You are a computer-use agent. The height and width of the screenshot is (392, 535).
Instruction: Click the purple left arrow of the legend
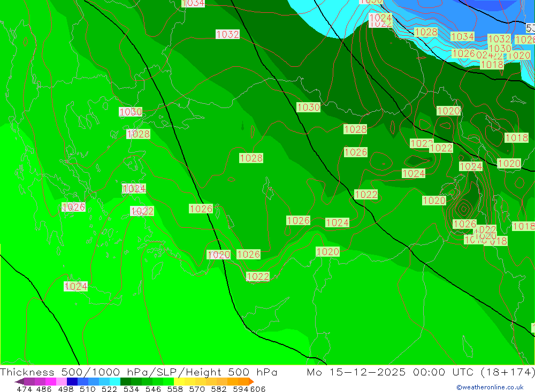pos(19,381)
